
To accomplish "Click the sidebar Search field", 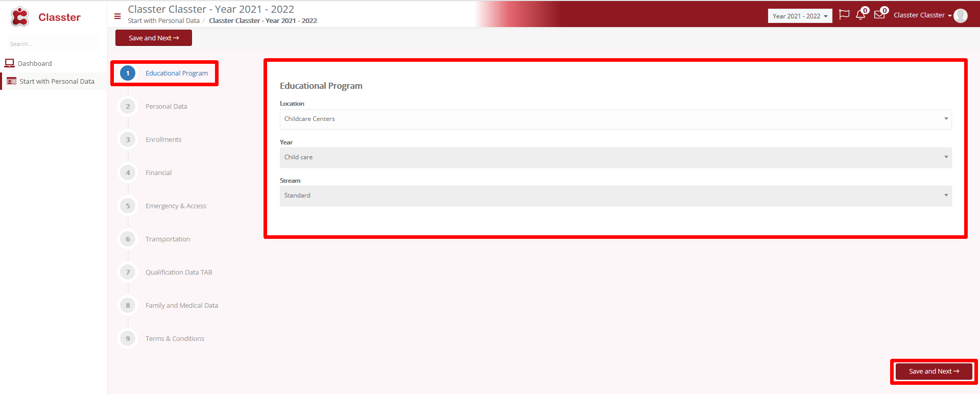I will (53, 44).
